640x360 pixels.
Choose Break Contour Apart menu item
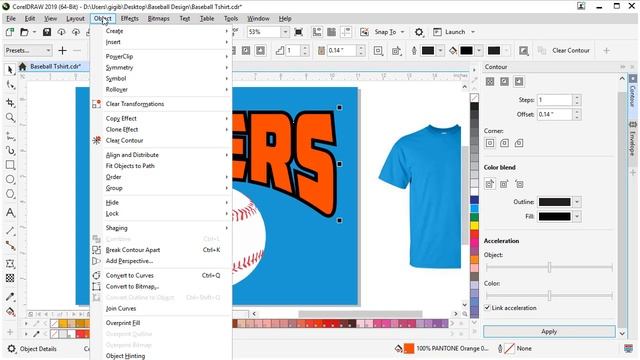(162, 250)
